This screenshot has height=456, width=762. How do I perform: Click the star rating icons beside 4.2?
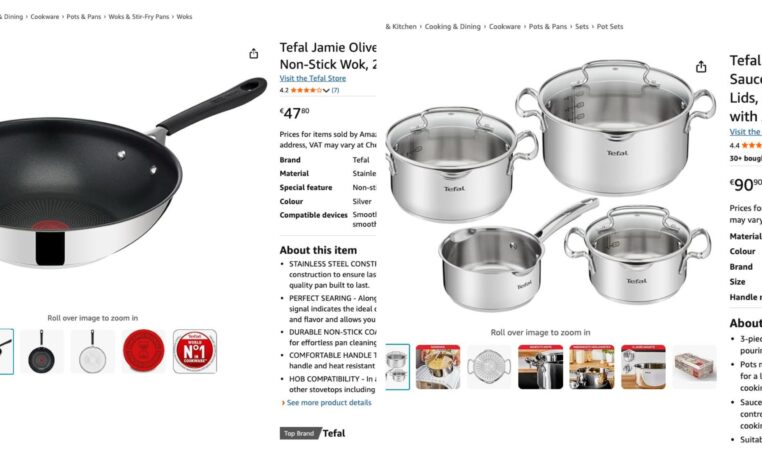pos(306,90)
